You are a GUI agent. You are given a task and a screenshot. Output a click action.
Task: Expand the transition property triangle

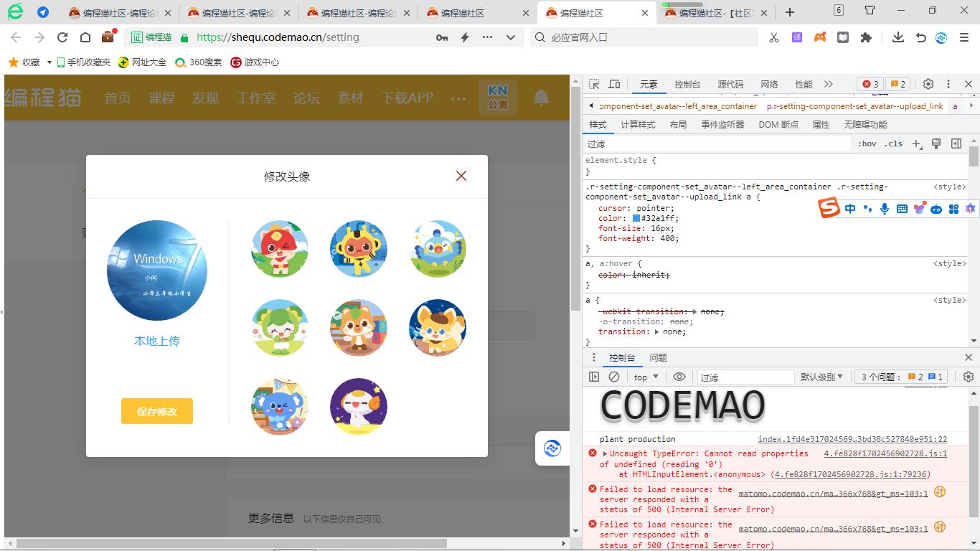point(656,331)
